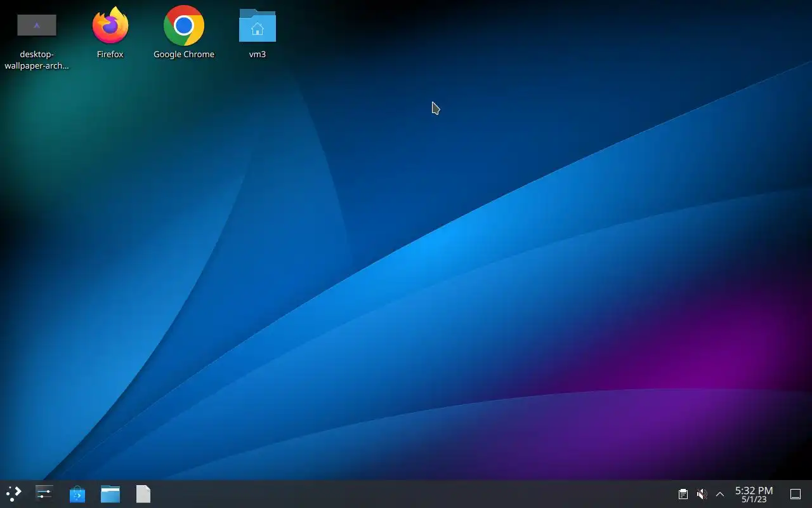Click the Show Desktop button

click(796, 494)
